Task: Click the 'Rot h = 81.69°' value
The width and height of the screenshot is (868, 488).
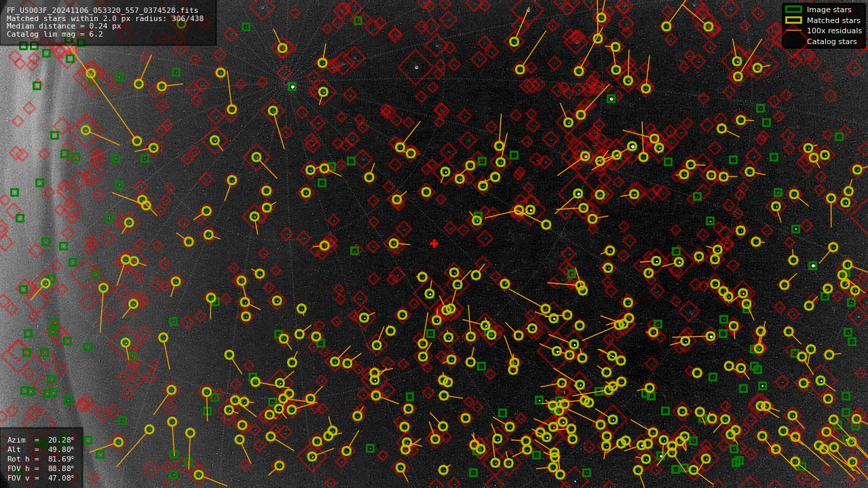Action: (x=41, y=459)
